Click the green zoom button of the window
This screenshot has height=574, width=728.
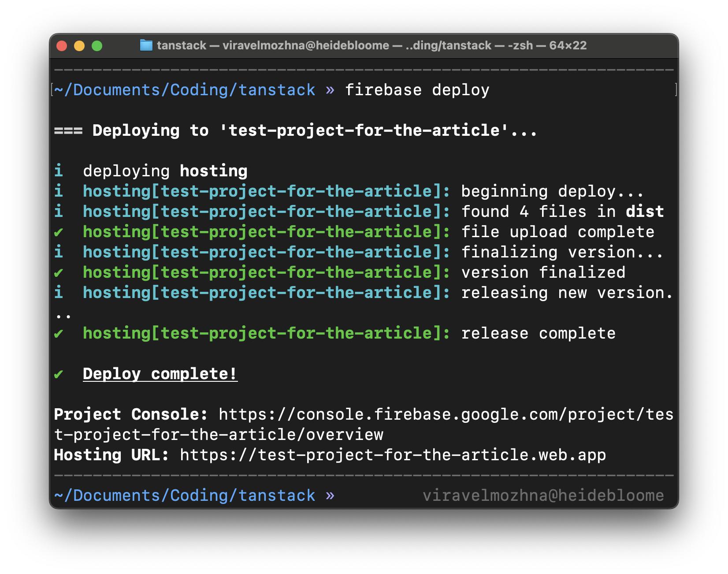[97, 45]
